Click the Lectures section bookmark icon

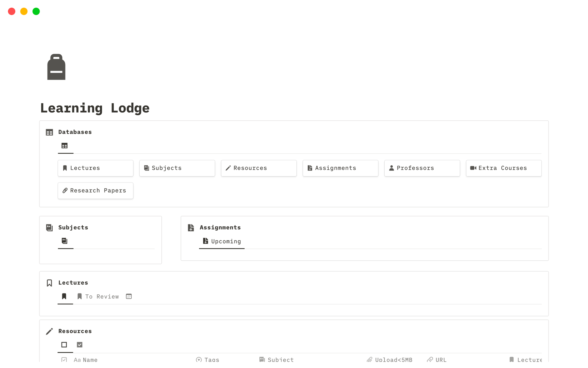49,283
